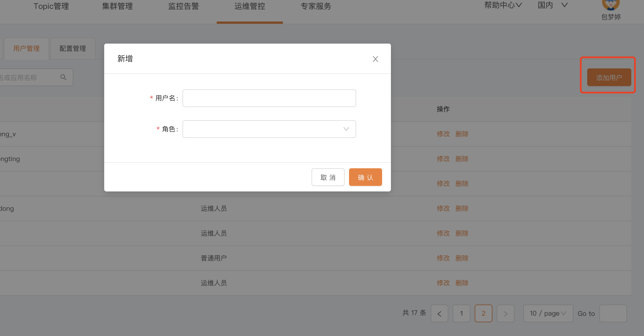Click the Go to page input
The width and height of the screenshot is (644, 336).
613,313
